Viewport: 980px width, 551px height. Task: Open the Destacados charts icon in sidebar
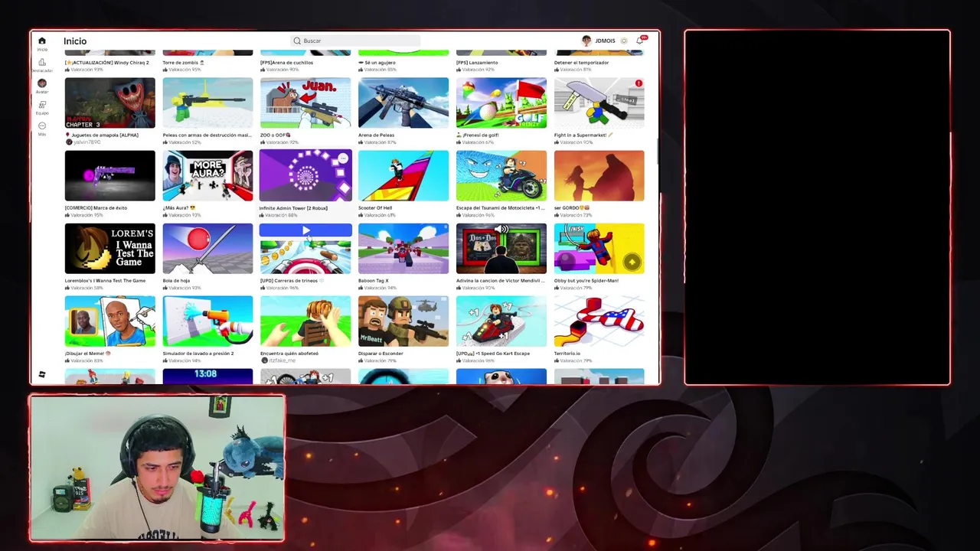[x=42, y=62]
